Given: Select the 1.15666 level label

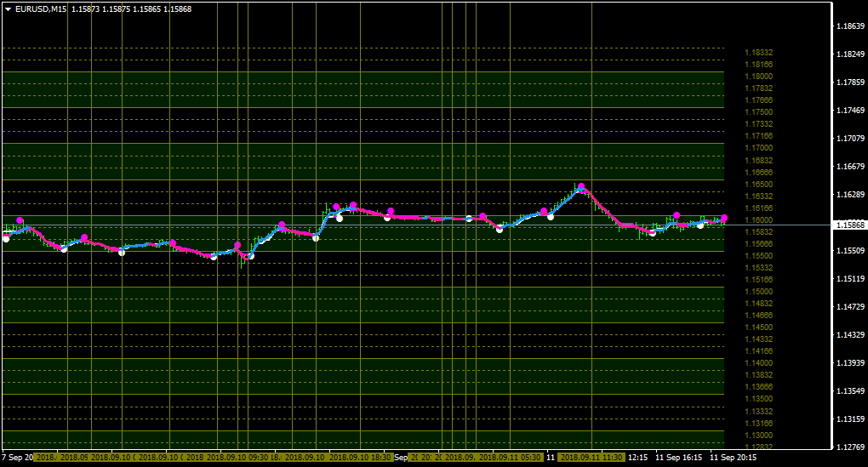Looking at the screenshot, I should (x=759, y=244).
